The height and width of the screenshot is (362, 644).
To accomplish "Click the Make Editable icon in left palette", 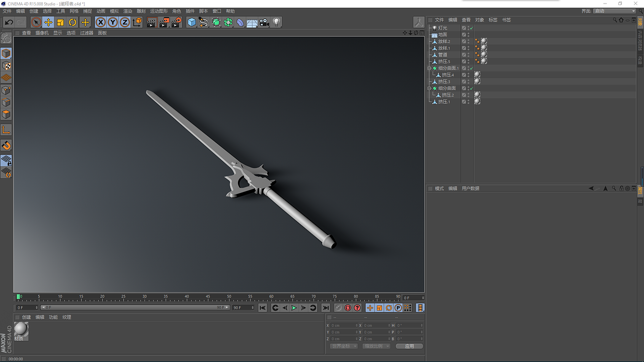I will [6, 38].
